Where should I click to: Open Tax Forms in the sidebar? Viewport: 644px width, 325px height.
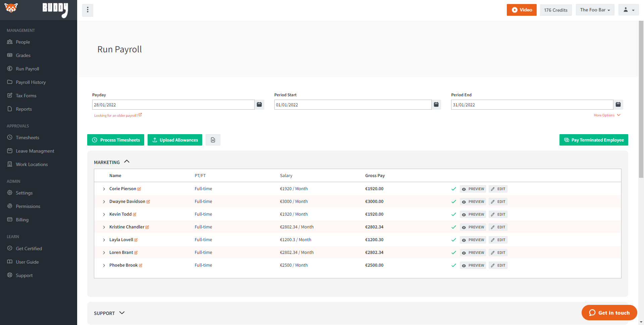pos(26,96)
